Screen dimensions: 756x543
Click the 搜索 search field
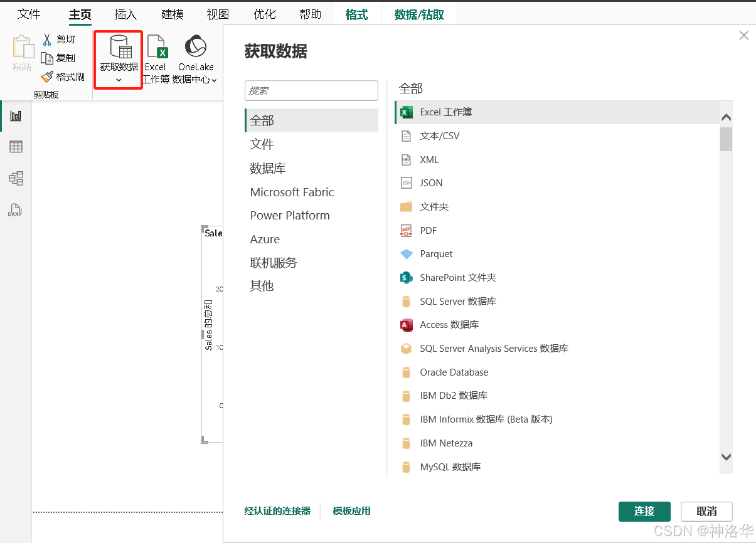click(x=311, y=90)
